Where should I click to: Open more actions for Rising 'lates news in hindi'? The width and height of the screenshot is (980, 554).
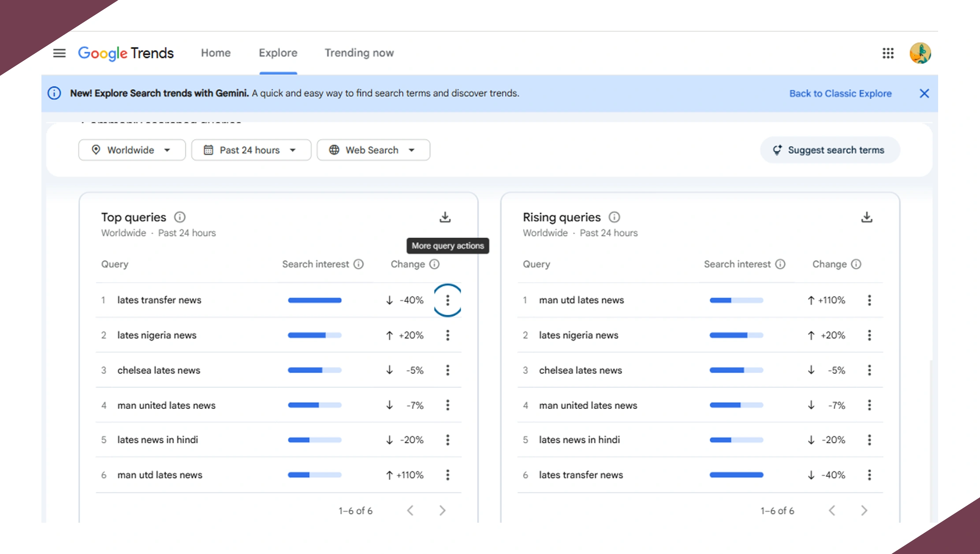869,440
